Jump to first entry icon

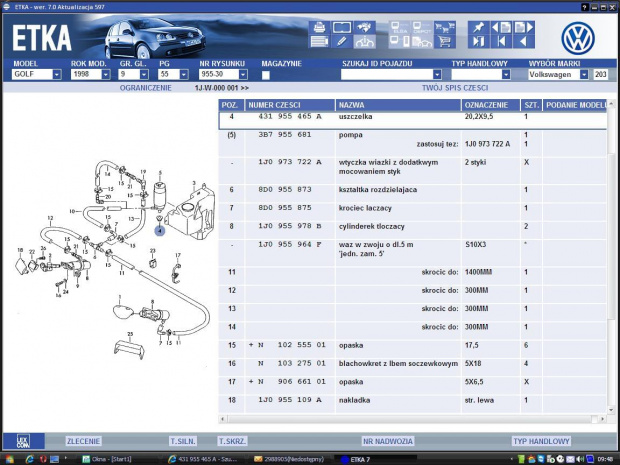pos(501,41)
